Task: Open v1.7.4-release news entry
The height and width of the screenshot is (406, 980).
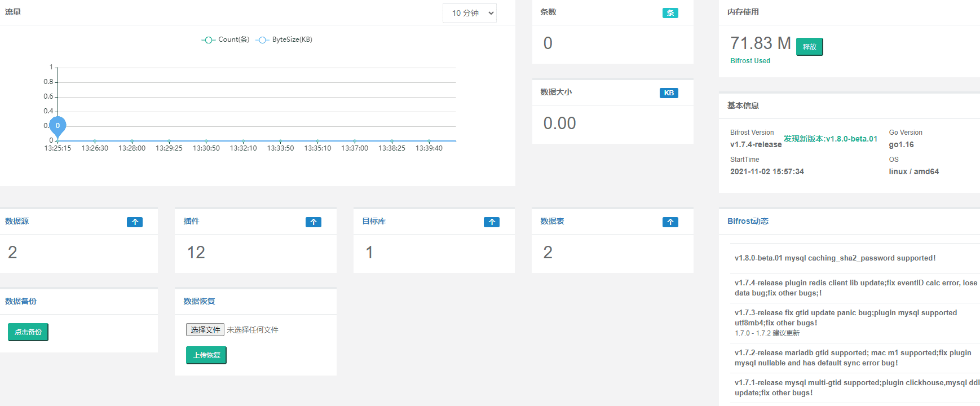Action: (855, 288)
